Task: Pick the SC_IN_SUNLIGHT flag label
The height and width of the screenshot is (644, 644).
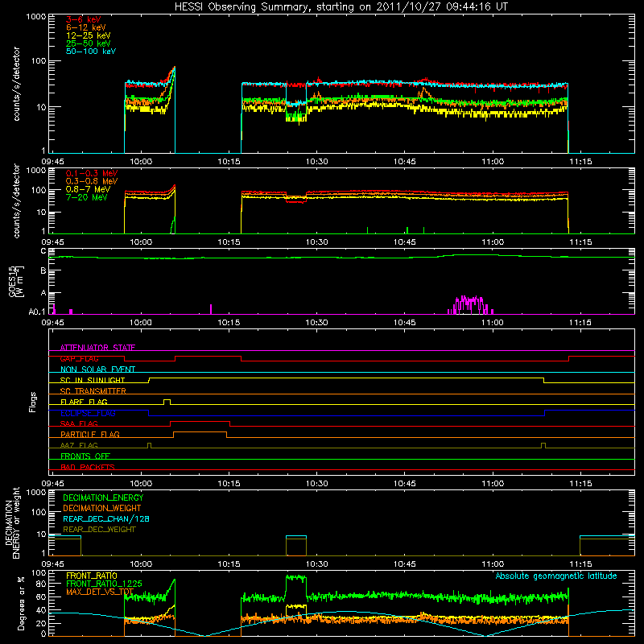Action: point(93,380)
